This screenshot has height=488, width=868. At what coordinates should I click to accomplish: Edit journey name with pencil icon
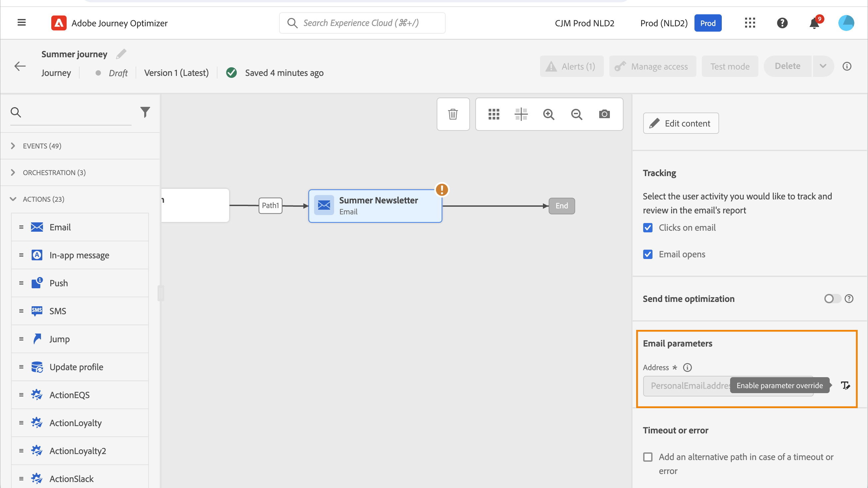tap(121, 54)
